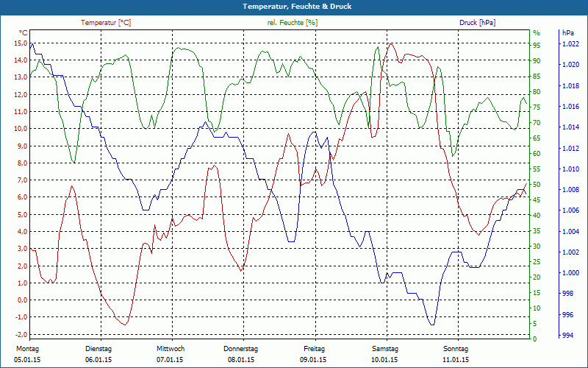Click the '-1,0' temperature axis value
This screenshot has width=588, height=368.
(x=21, y=317)
